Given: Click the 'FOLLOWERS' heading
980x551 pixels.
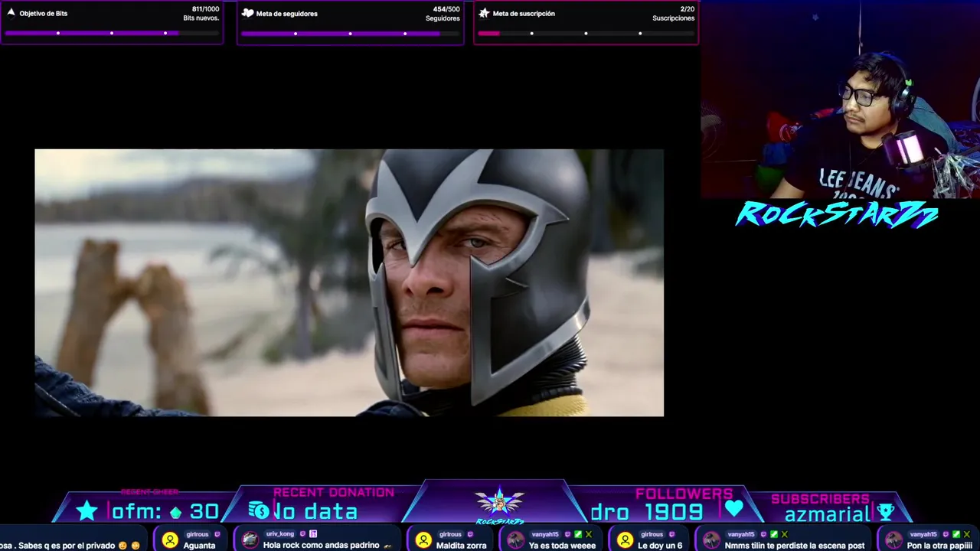Looking at the screenshot, I should click(684, 494).
